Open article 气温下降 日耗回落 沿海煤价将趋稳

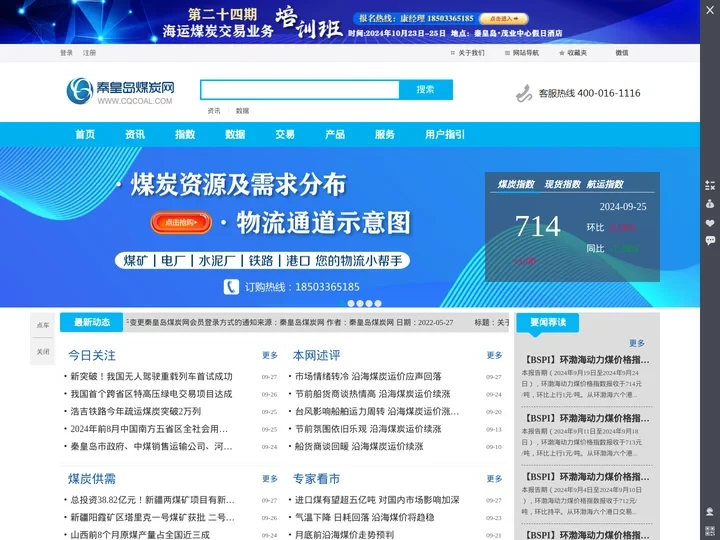click(x=365, y=517)
